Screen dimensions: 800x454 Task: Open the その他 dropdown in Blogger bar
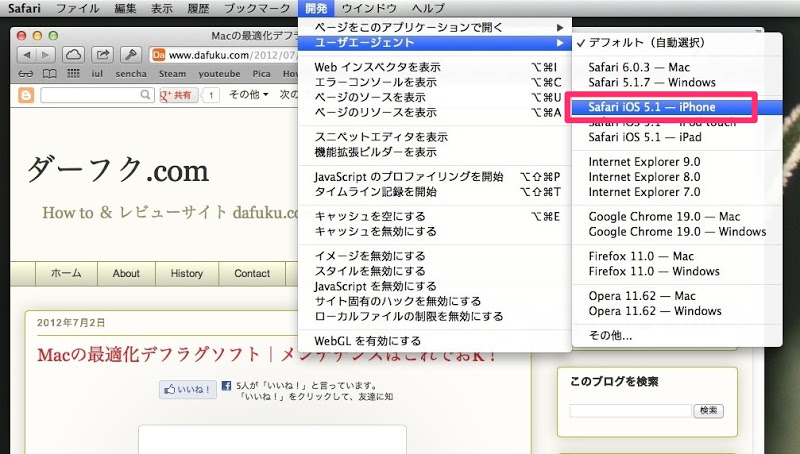[248, 95]
